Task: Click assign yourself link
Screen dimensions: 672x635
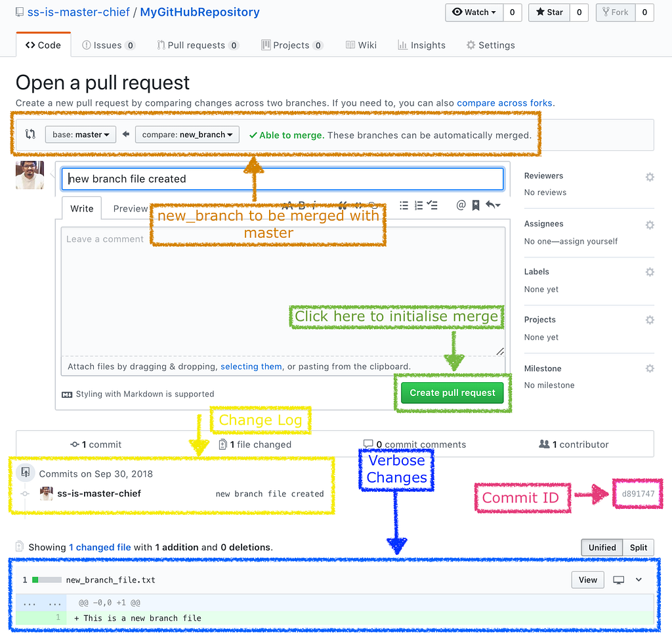Action: tap(589, 242)
